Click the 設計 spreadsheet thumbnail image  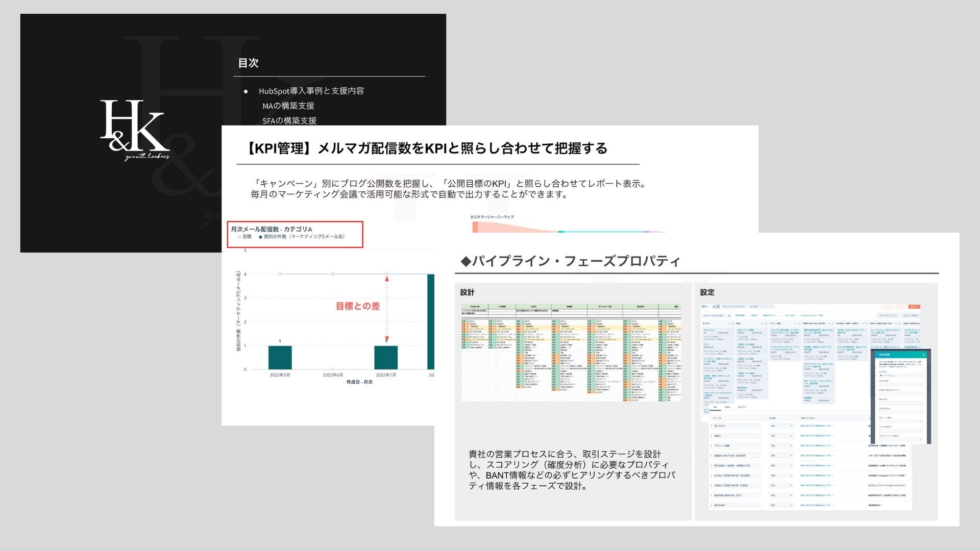571,352
